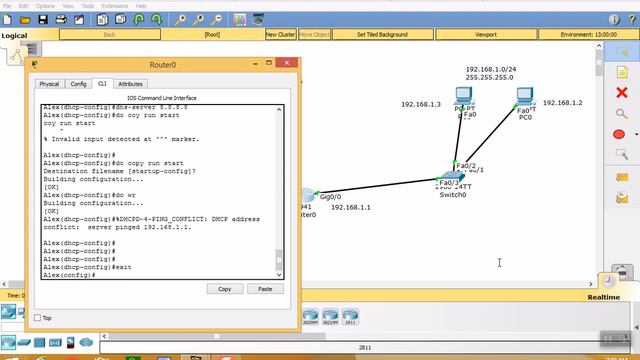Select the Inspect magnifier tool
This screenshot has height=360, width=640.
click(x=622, y=113)
